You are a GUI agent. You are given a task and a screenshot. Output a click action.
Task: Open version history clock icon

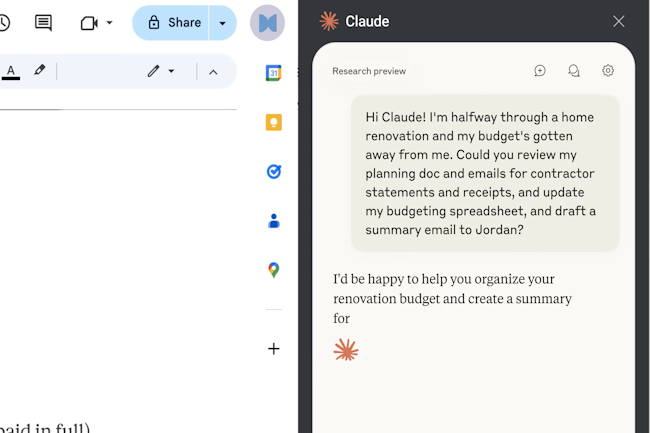(3, 22)
